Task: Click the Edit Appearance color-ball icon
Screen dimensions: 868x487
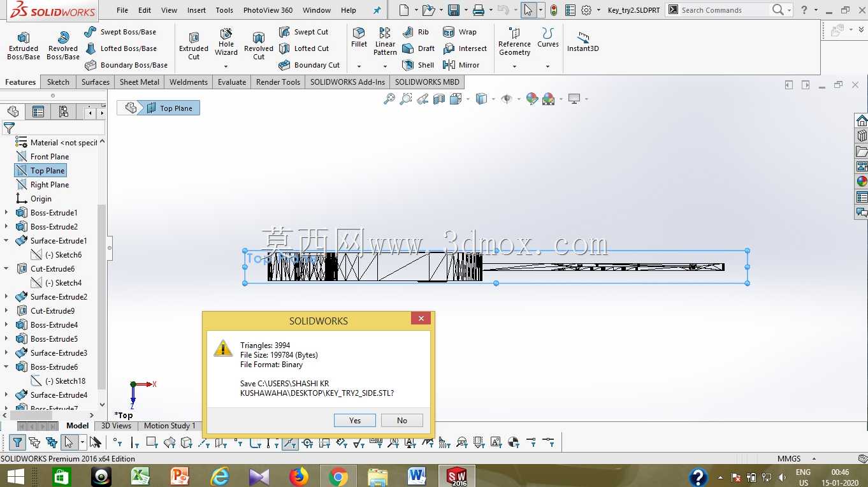Action: (532, 99)
